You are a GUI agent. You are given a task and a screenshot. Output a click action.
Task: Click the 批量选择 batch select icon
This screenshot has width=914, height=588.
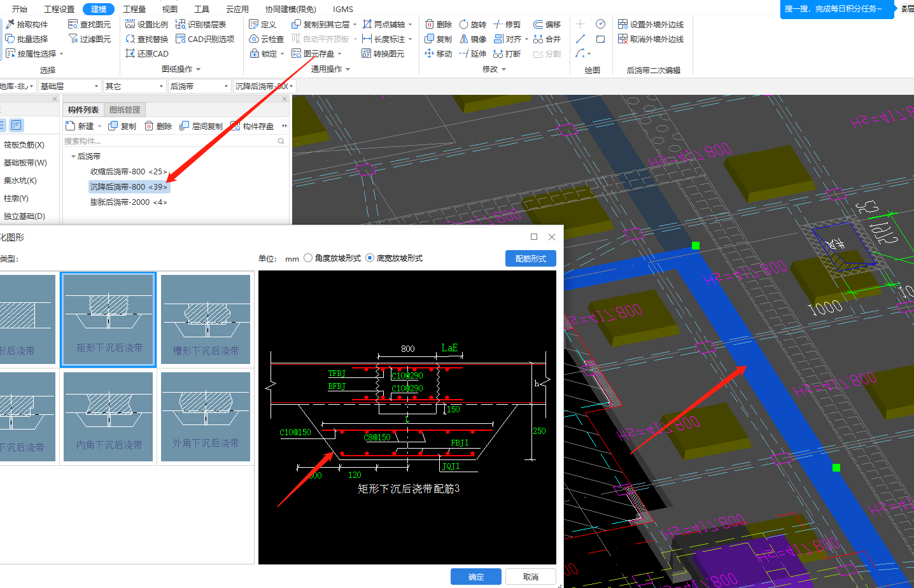(x=10, y=39)
